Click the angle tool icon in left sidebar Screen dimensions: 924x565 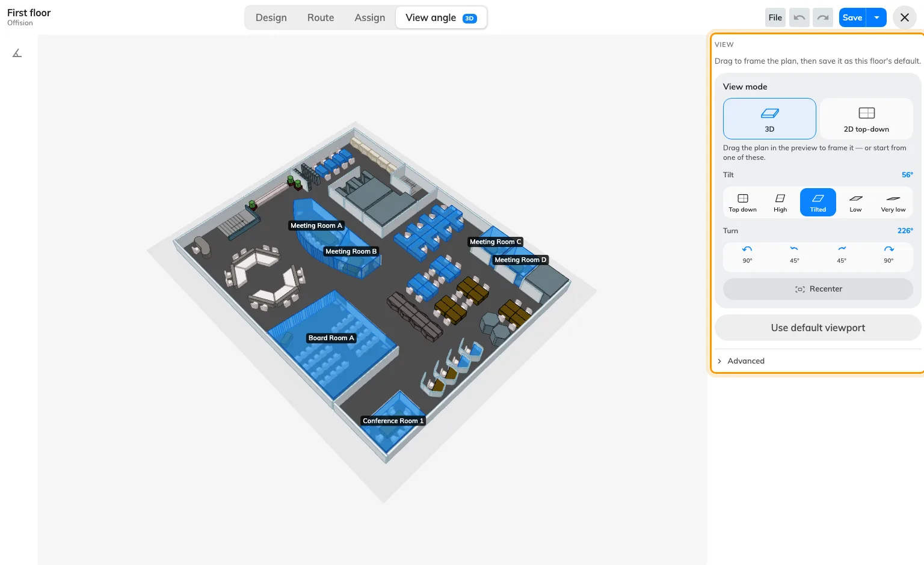pyautogui.click(x=17, y=53)
